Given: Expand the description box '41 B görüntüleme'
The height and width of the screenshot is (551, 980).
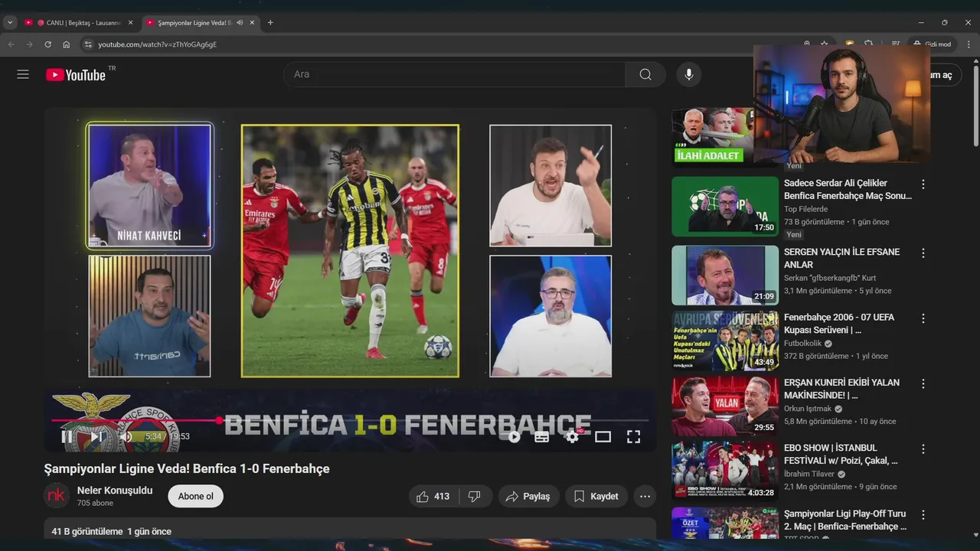Looking at the screenshot, I should [x=350, y=529].
